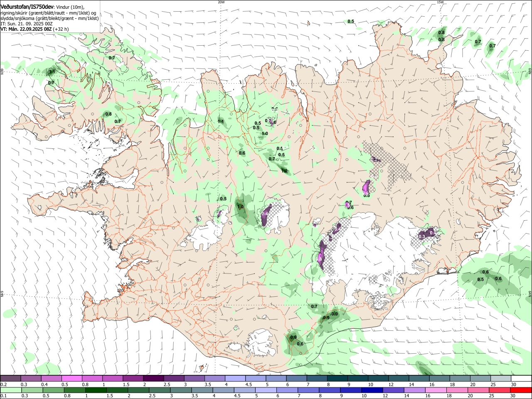Click the light violet rain swatch labeled 14
Image resolution: width=532 pixels, height=399 pixels.
pos(414,390)
